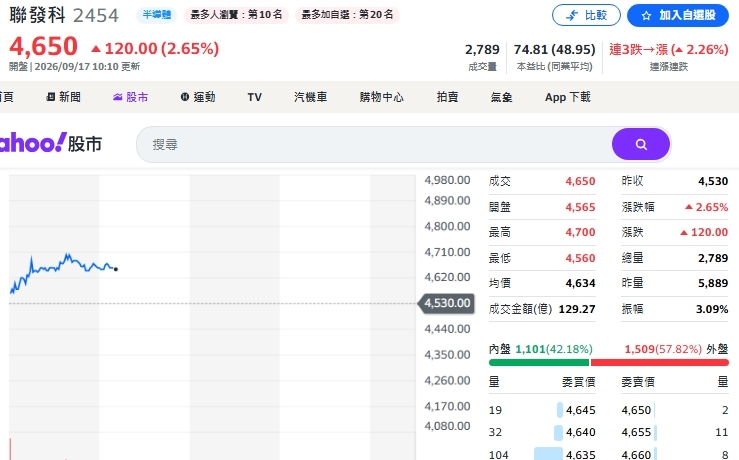Click the 4,530.00 previous close chart marker
The image size is (739, 460).
446,303
